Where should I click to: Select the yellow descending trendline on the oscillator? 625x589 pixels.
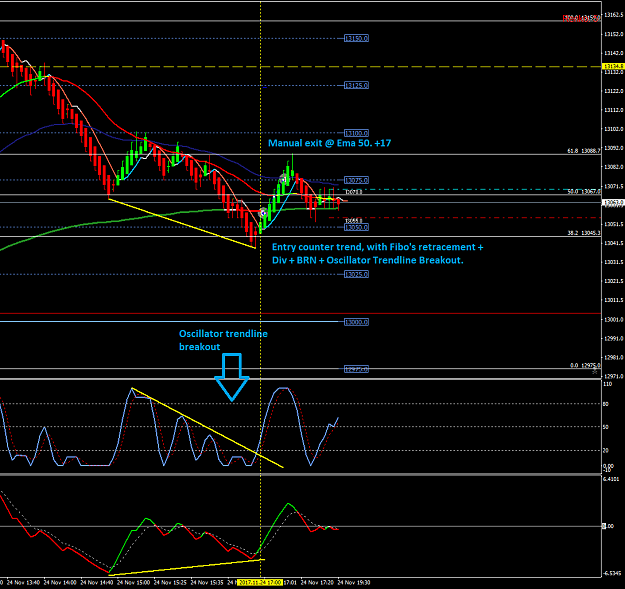point(207,427)
